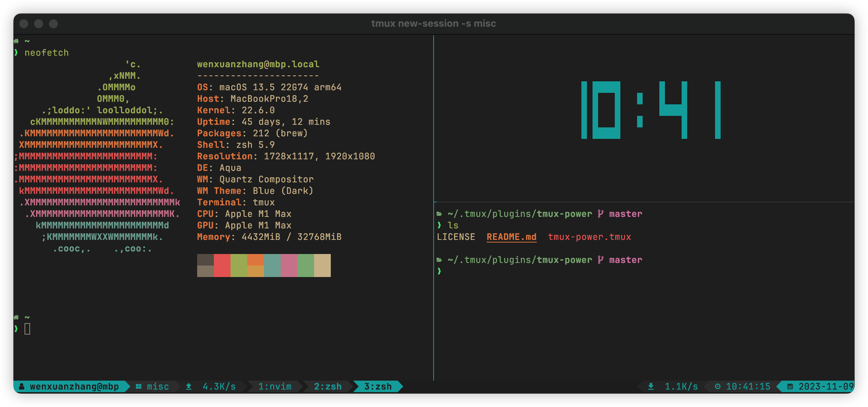Click the red swatch in the neofetch palette
Screen dimensions: 868x407
pyautogui.click(x=223, y=265)
